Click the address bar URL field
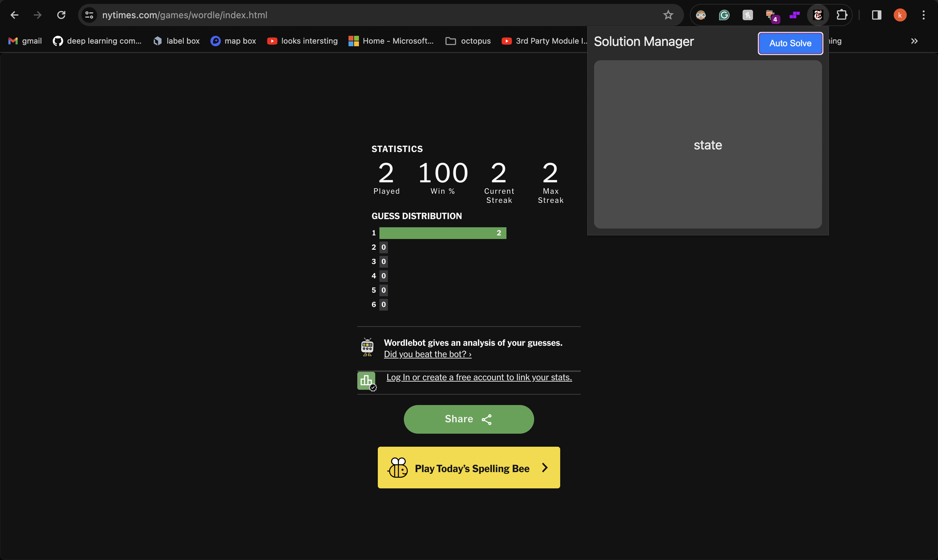This screenshot has height=560, width=938. (x=340, y=15)
